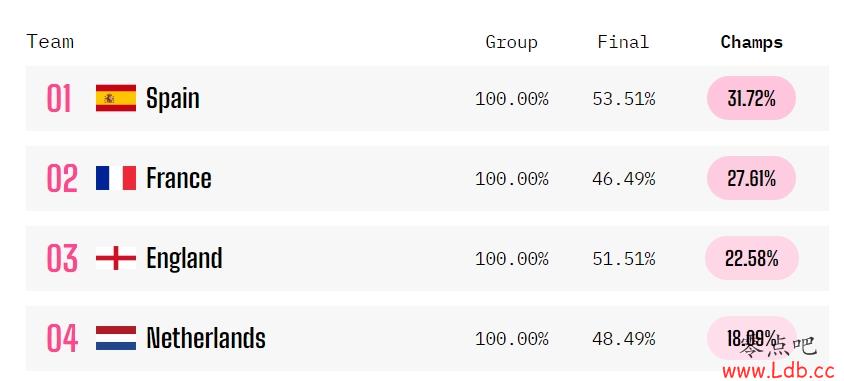Open the France team name
Image resolution: width=844 pixels, height=381 pixels.
(179, 178)
